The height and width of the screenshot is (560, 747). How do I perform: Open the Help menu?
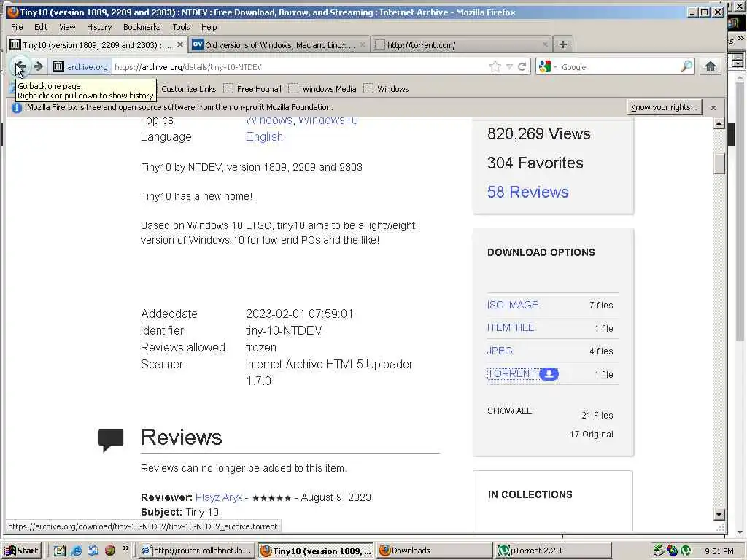click(x=209, y=27)
